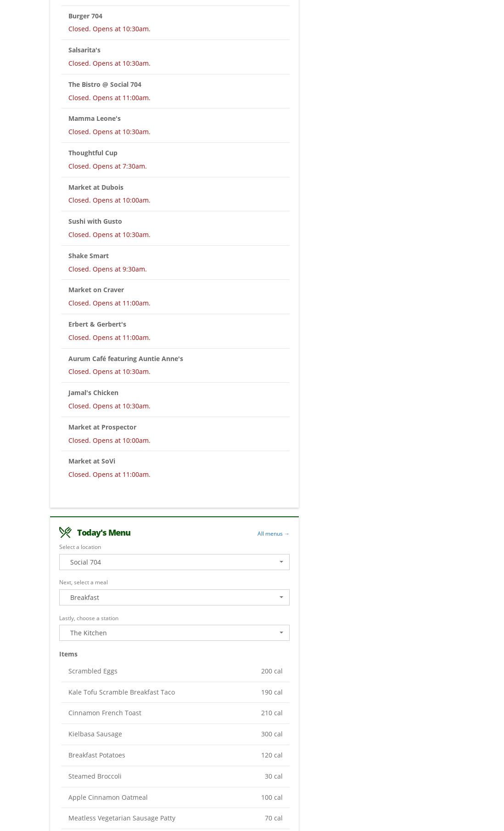Open Thoughtful Cup location details

coord(93,153)
